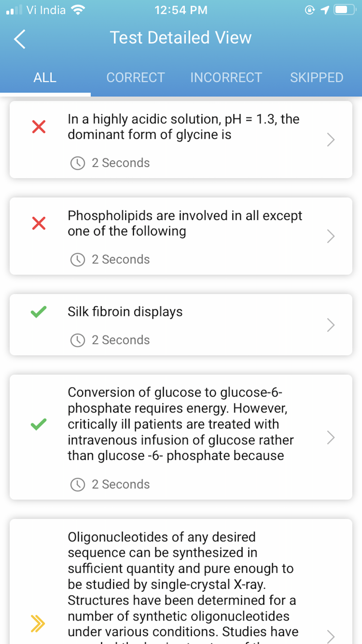The image size is (362, 644).
Task: Click red cross on Phospholipids question
Action: coord(39,223)
